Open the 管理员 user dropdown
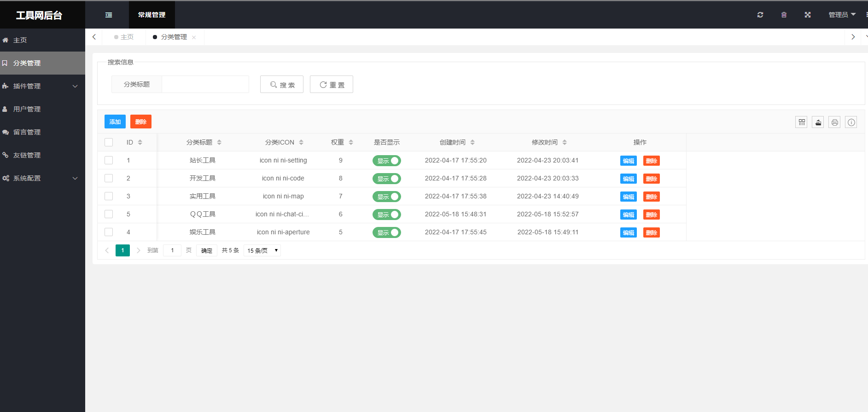This screenshot has width=868, height=412. [842, 15]
